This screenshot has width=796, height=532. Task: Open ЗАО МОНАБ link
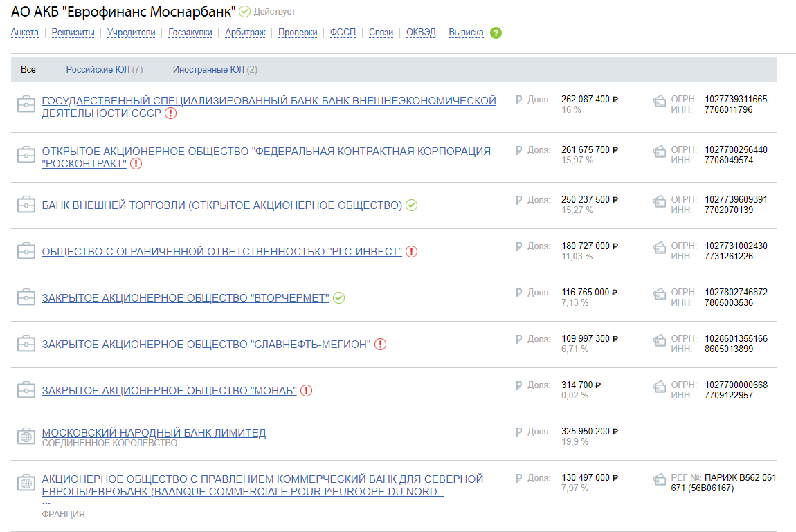pos(169,390)
